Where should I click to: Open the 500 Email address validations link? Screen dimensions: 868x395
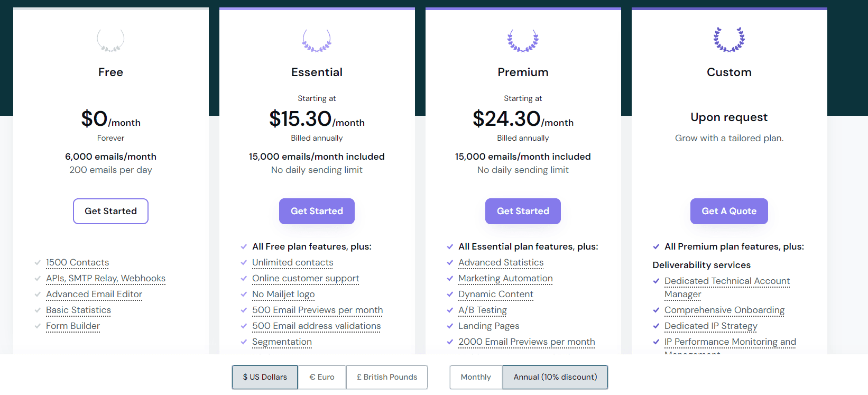click(x=317, y=326)
